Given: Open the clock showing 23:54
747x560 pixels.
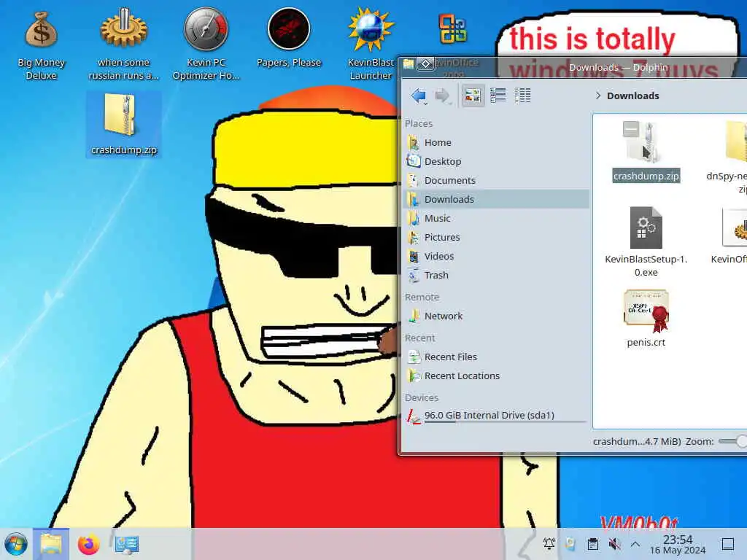Looking at the screenshot, I should (x=678, y=544).
